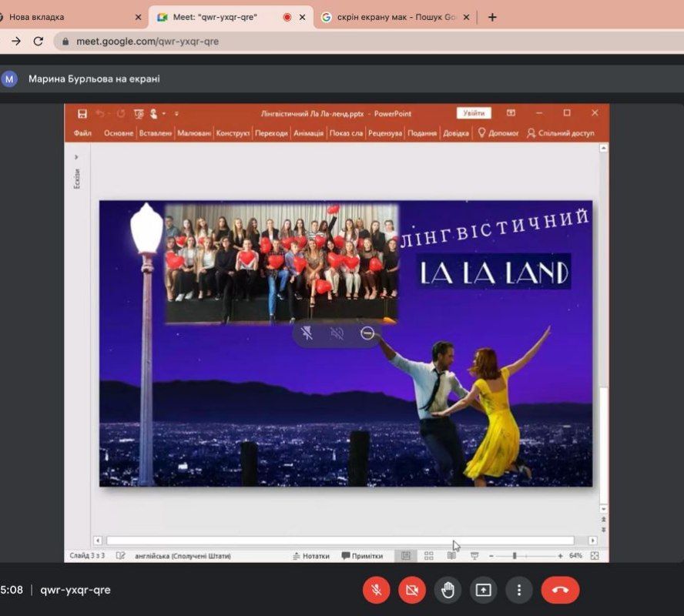Unmute the microphone in Meet
Viewport: 684px width, 616px height.
tap(377, 590)
